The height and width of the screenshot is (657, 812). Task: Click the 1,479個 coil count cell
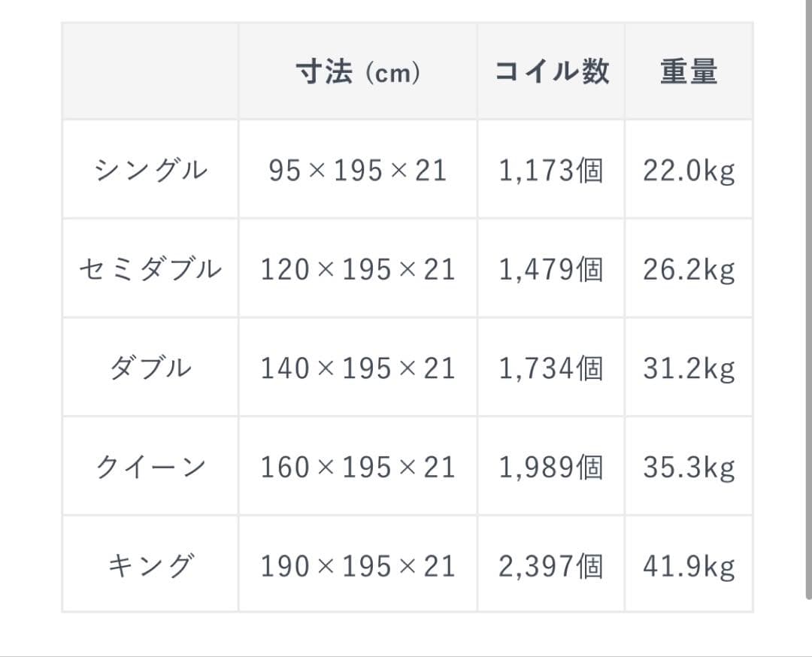point(551,269)
